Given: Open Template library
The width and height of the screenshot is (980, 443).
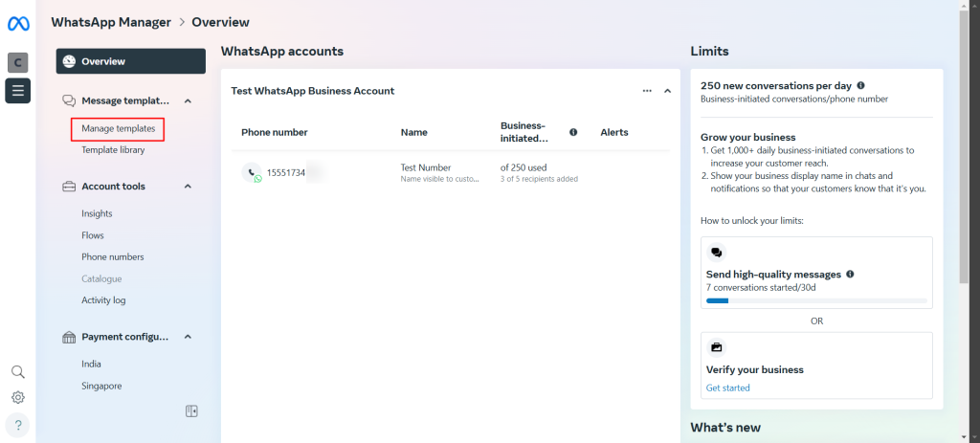Looking at the screenshot, I should [x=113, y=150].
